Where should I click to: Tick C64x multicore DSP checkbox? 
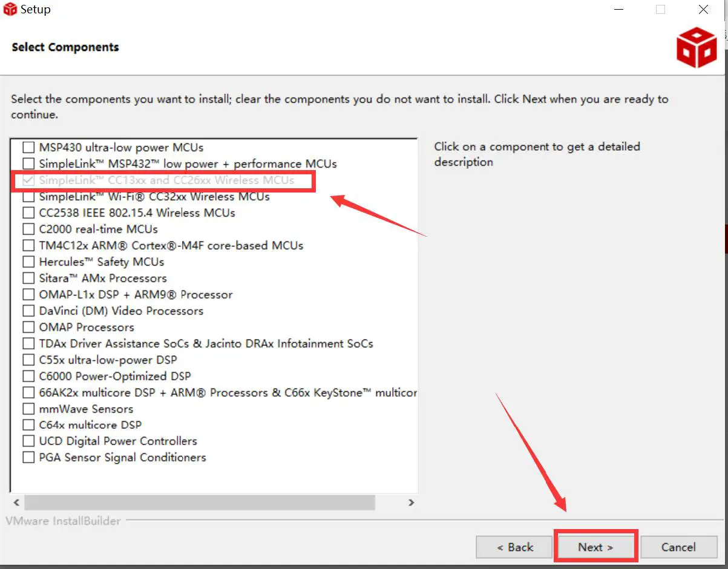[x=28, y=424]
